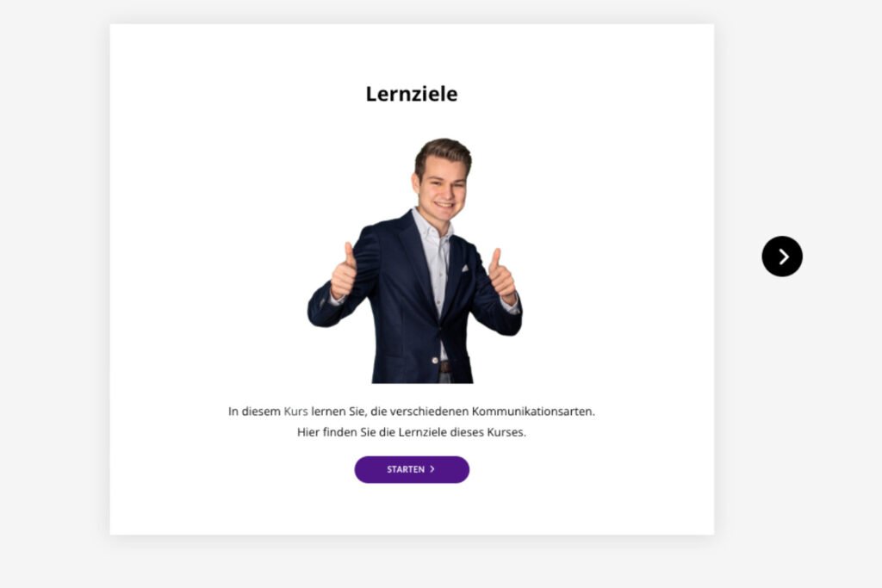882x588 pixels.
Task: Click the line 'Hier finden Sie die Lernziele dieses Kurses.'
Action: pyautogui.click(x=412, y=432)
